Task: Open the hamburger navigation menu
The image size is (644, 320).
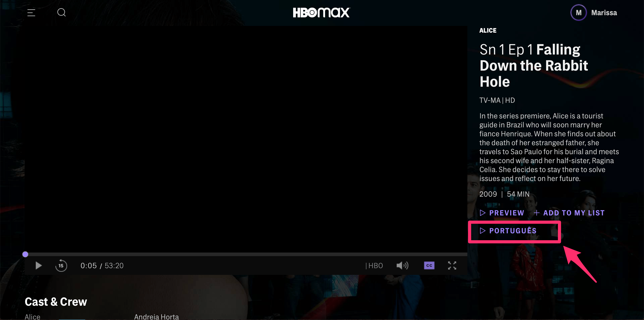Action: click(x=31, y=13)
